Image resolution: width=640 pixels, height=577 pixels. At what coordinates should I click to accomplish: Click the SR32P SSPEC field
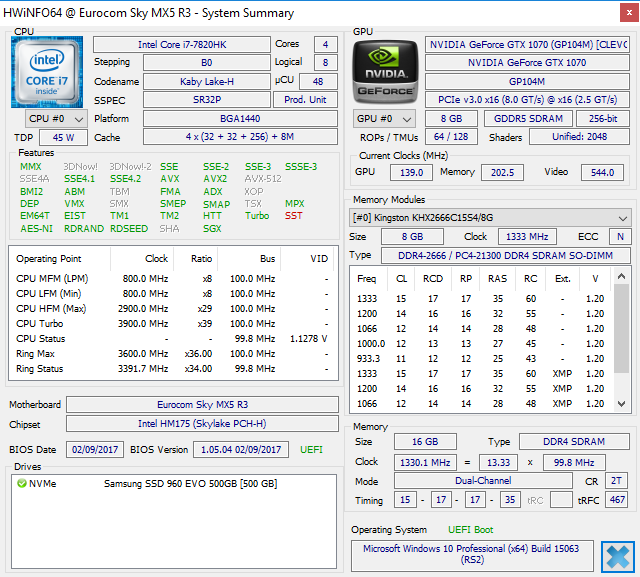click(x=207, y=100)
